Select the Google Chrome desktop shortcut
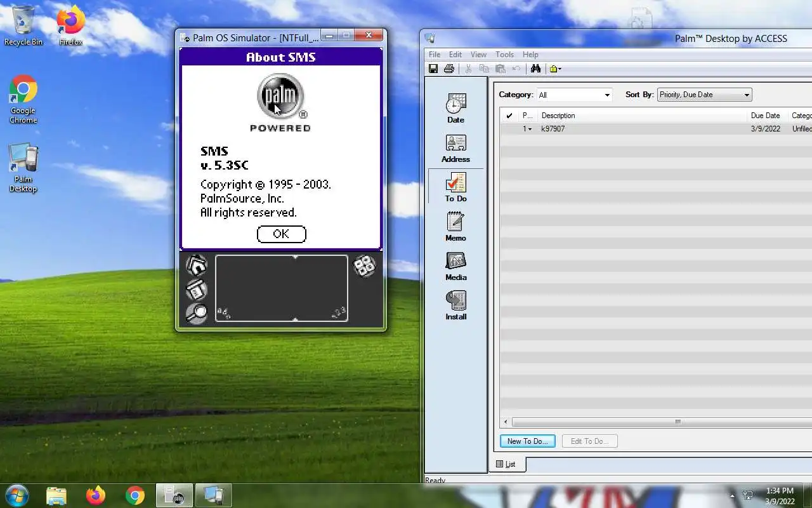Screen dimensions: 812x508 coord(23,99)
